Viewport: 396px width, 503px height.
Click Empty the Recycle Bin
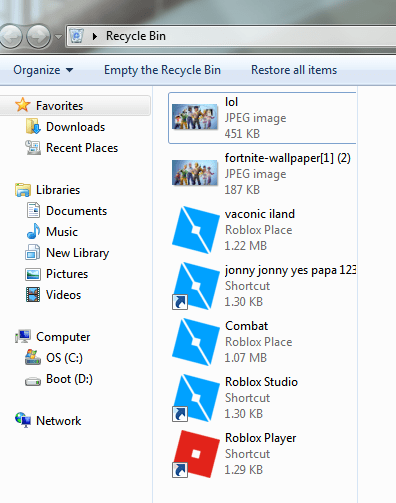[162, 70]
